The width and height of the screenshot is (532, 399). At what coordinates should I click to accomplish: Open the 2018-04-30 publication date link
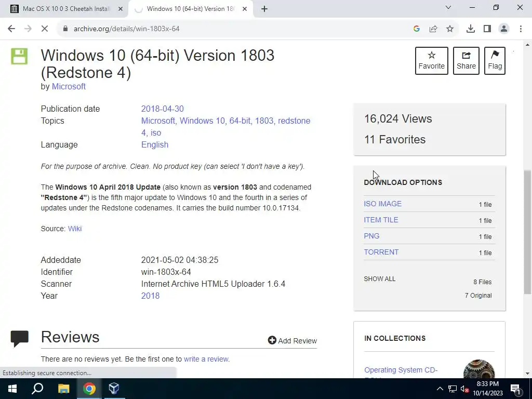pyautogui.click(x=163, y=109)
